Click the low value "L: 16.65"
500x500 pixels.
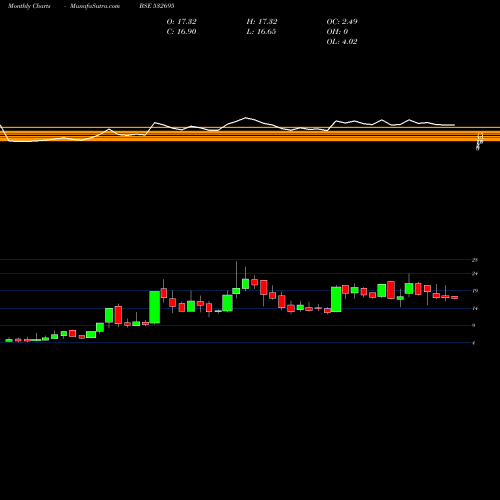point(261,32)
